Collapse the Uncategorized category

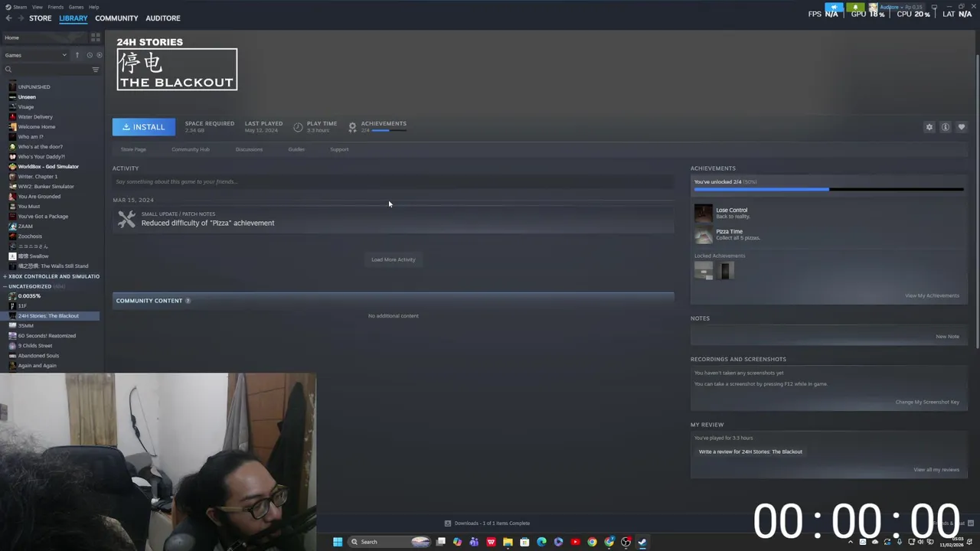[34, 286]
